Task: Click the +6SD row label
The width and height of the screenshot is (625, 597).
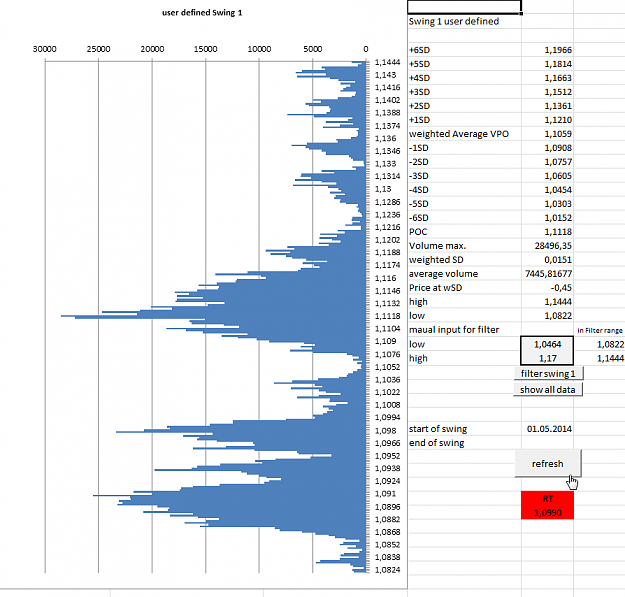Action: pos(419,50)
